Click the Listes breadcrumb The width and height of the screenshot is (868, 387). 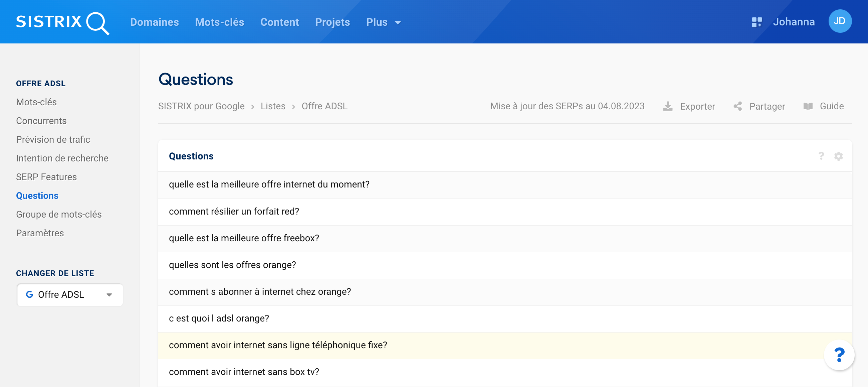273,106
